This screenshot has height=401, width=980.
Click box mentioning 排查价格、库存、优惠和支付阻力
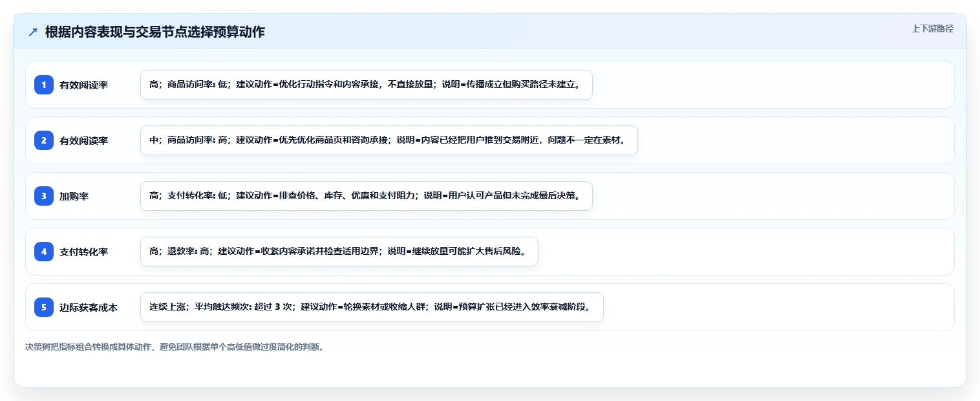pyautogui.click(x=367, y=196)
